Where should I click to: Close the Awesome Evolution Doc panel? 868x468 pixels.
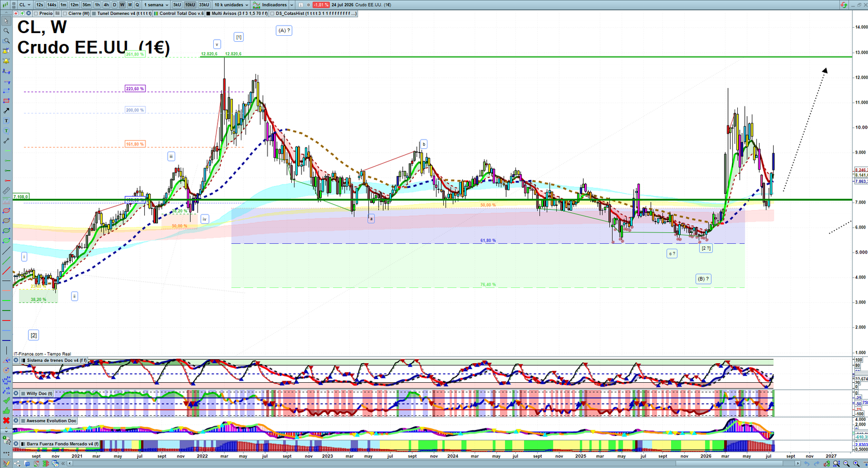[x=16, y=420]
